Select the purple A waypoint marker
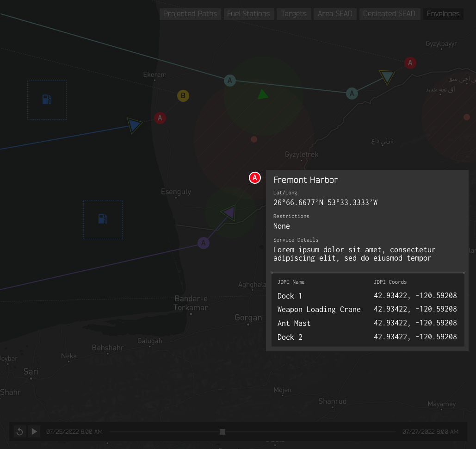The width and height of the screenshot is (476, 449). coord(204,243)
